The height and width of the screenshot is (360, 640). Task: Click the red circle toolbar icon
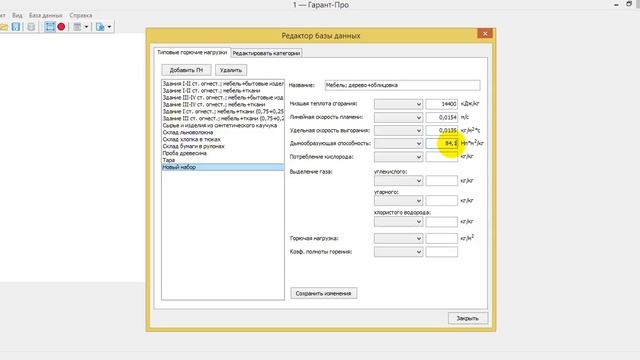click(61, 27)
